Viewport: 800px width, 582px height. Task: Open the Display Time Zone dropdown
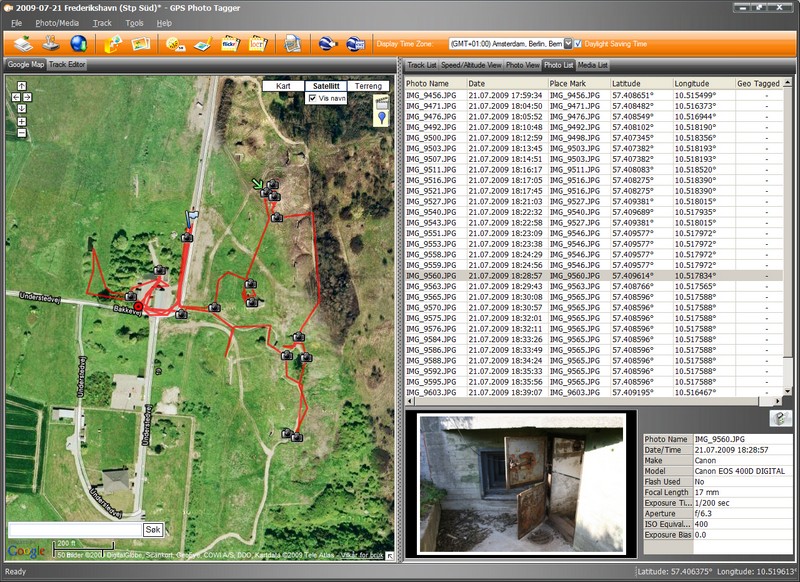(568, 44)
